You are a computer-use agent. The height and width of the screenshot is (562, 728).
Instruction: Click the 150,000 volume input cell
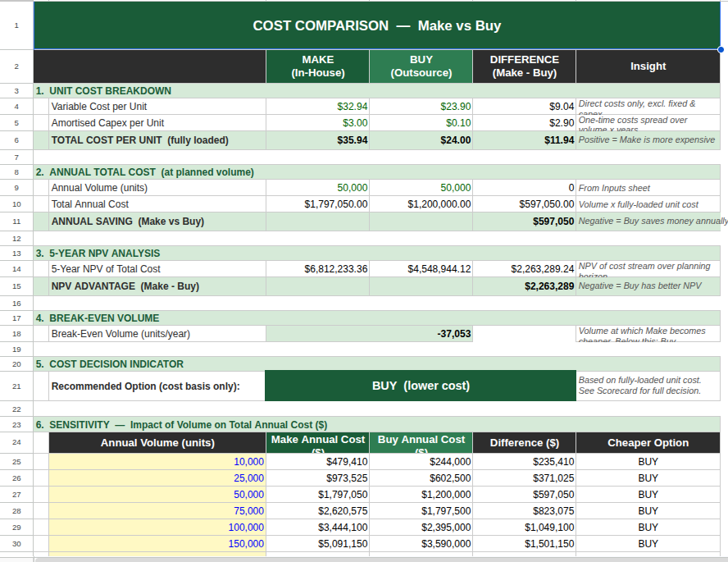[x=157, y=543]
